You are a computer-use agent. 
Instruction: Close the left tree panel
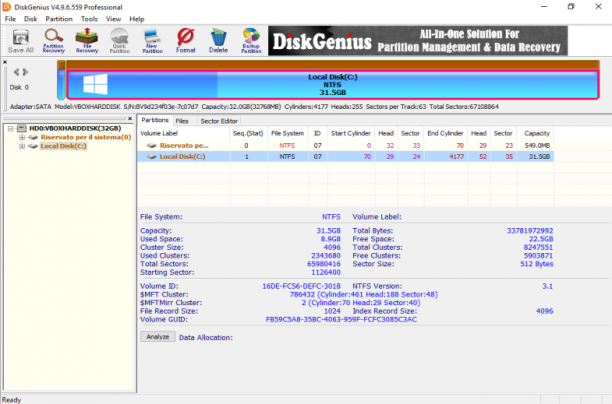(130, 119)
